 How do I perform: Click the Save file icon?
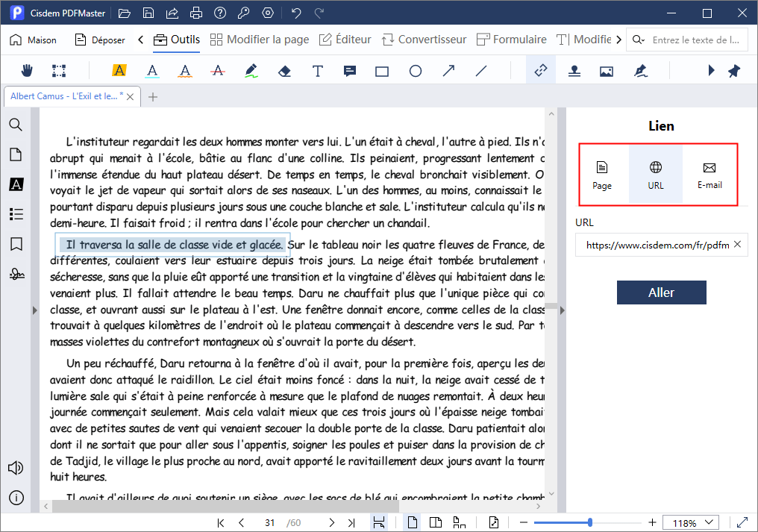coord(148,13)
